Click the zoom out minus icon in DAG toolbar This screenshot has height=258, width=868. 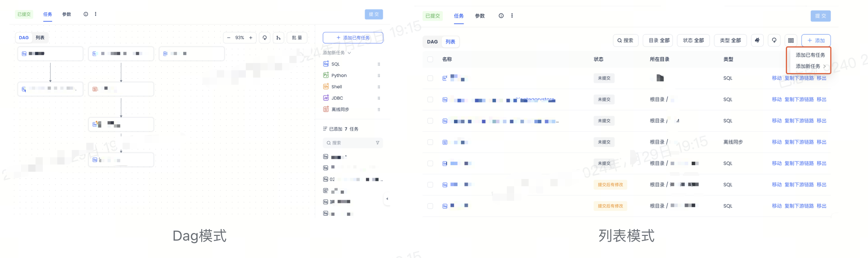(228, 38)
